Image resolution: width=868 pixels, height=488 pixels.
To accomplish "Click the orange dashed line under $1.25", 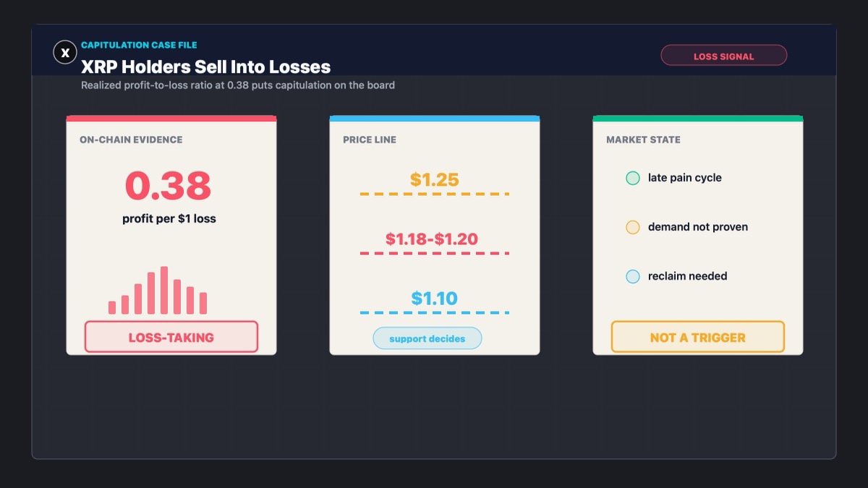I will pos(435,194).
